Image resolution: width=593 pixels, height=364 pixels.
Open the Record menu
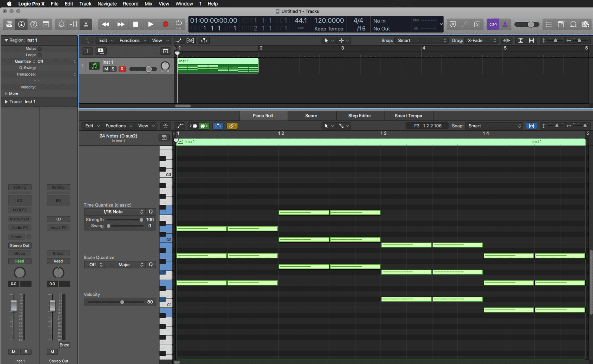130,4
